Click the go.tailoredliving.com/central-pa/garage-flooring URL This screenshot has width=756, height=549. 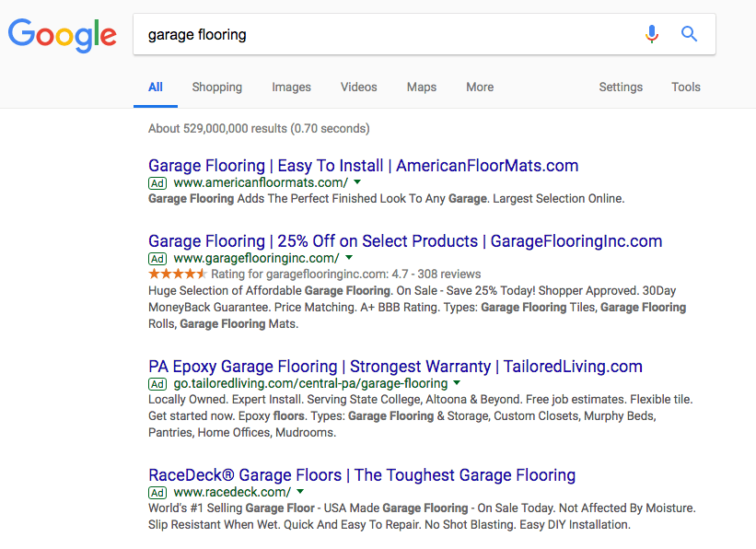(x=310, y=383)
